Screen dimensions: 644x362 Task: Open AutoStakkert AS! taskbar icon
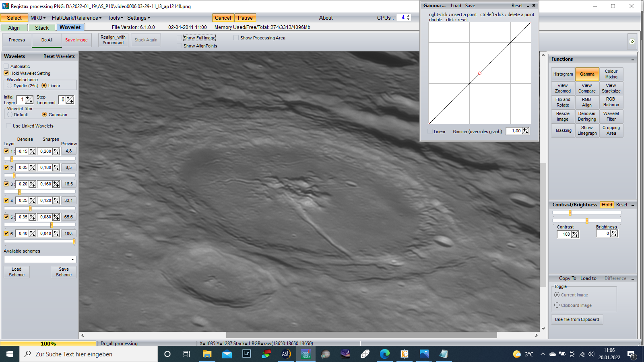pos(286,354)
